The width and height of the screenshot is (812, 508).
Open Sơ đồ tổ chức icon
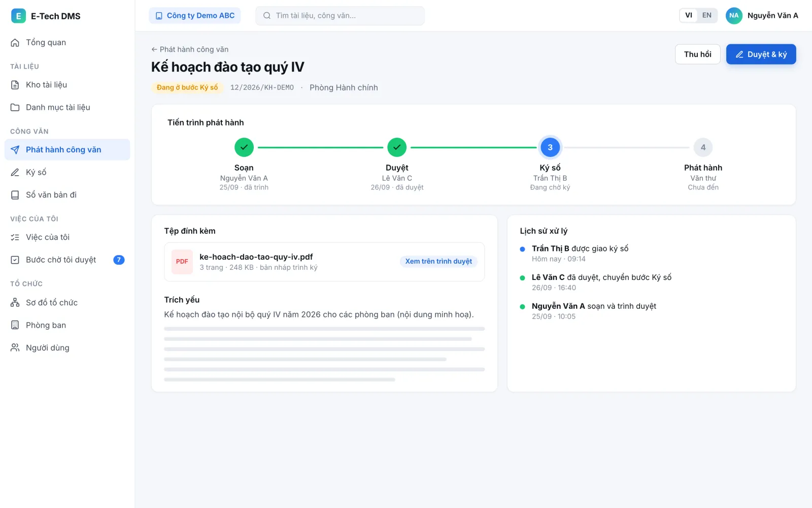pos(15,302)
